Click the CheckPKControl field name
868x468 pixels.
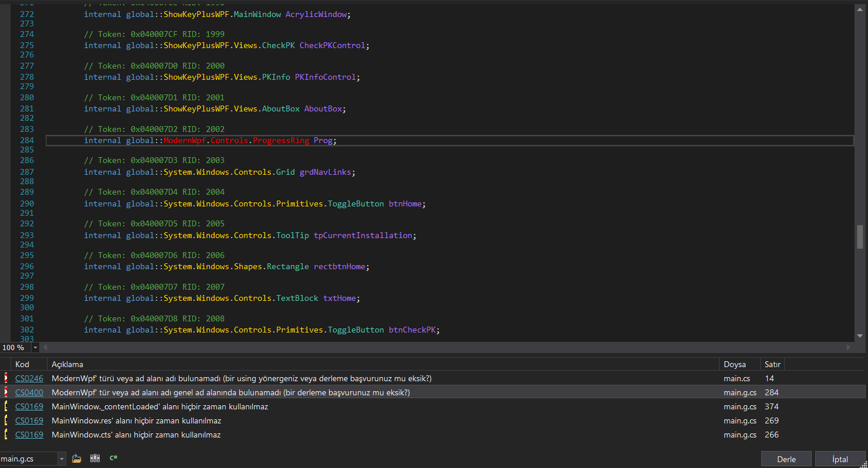pyautogui.click(x=333, y=45)
